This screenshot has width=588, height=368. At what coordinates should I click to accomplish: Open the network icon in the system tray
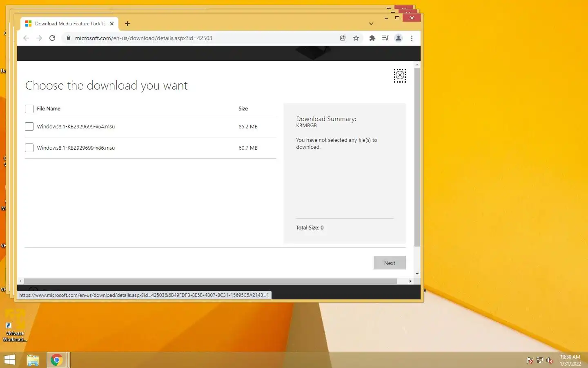540,360
